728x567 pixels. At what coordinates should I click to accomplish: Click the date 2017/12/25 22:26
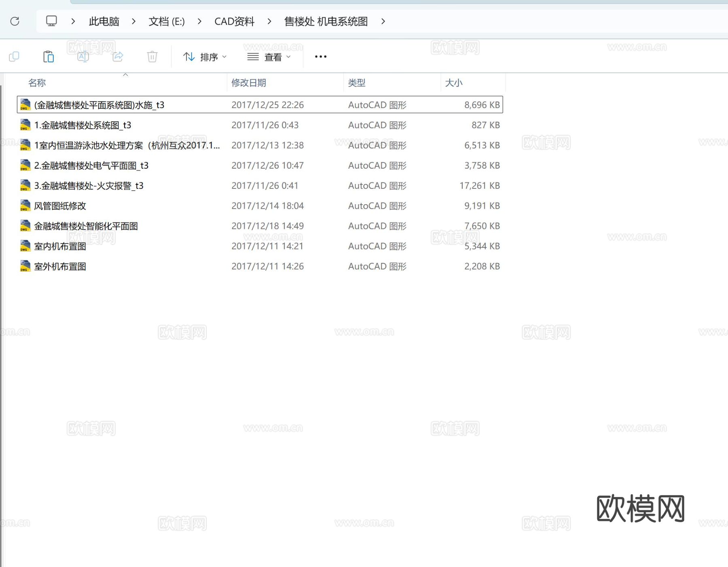pos(267,105)
